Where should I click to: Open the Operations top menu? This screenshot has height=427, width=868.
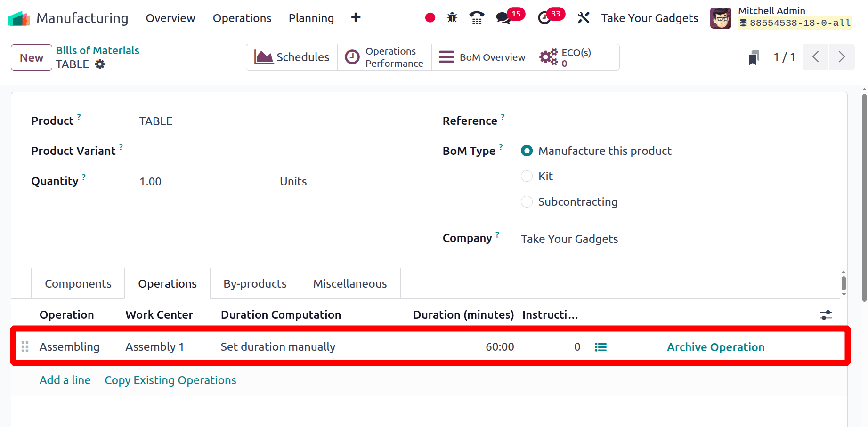pyautogui.click(x=242, y=18)
